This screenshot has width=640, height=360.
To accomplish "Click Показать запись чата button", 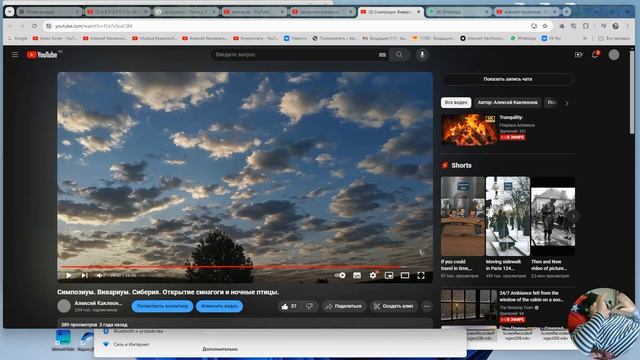I will [x=508, y=79].
